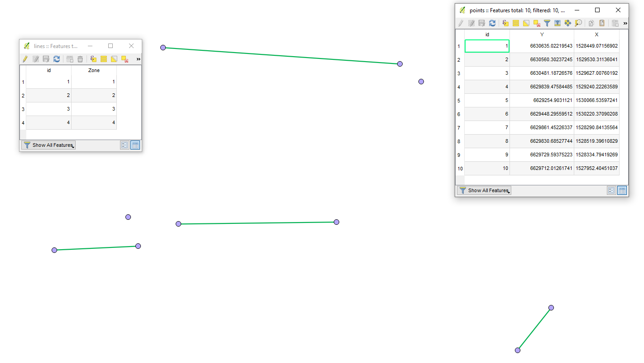Click Y cell 6629839.47584485
This screenshot has width=644, height=363.
[542, 87]
